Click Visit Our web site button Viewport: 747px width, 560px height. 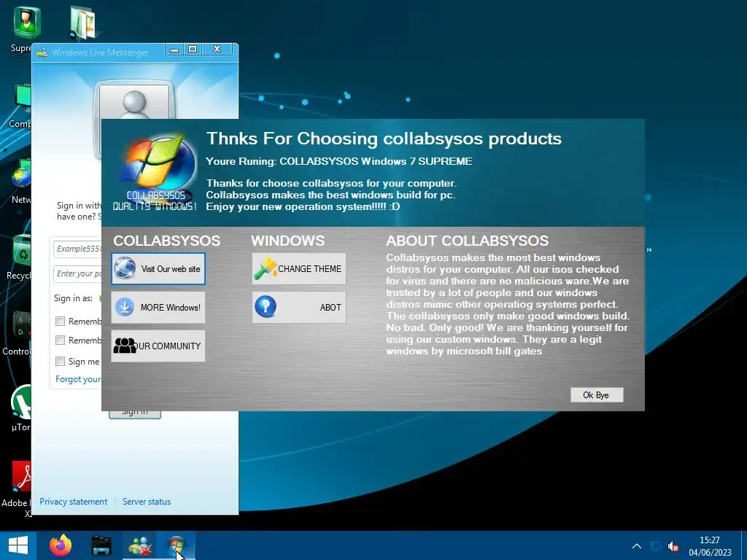click(158, 269)
